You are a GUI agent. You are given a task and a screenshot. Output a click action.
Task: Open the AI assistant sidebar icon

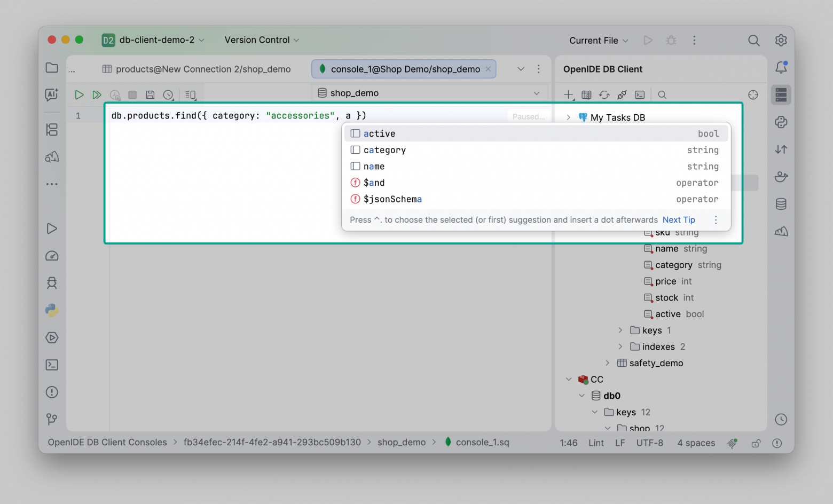coord(52,94)
